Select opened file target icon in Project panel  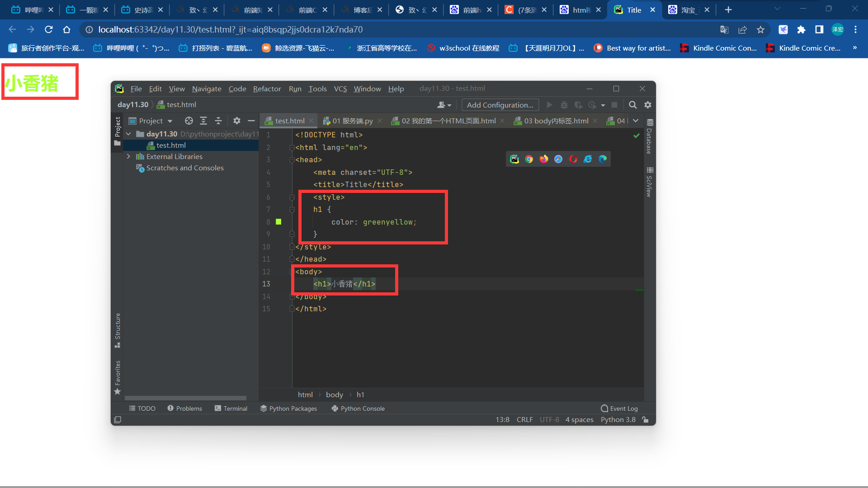189,121
